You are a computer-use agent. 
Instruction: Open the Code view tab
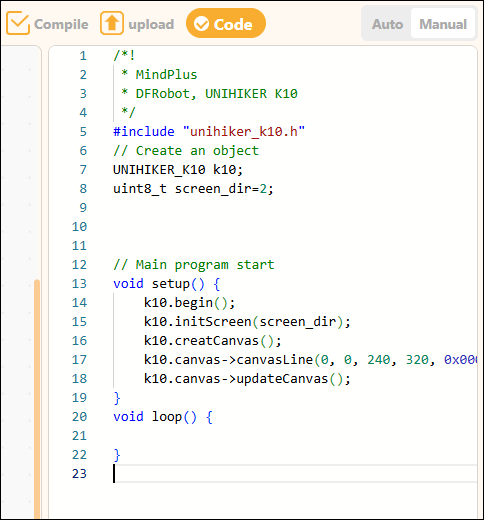point(226,23)
